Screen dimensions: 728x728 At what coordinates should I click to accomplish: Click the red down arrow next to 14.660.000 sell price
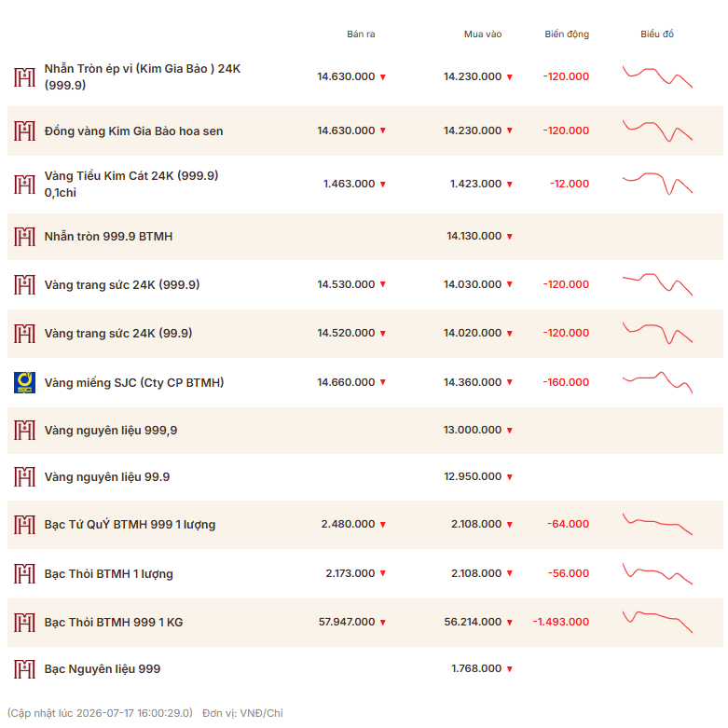(383, 382)
